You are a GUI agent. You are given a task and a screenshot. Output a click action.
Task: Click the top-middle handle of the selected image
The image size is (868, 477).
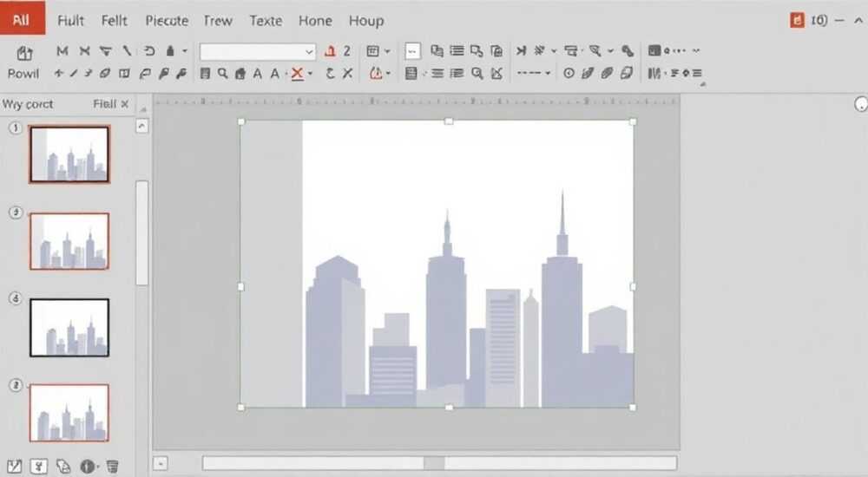pos(449,121)
